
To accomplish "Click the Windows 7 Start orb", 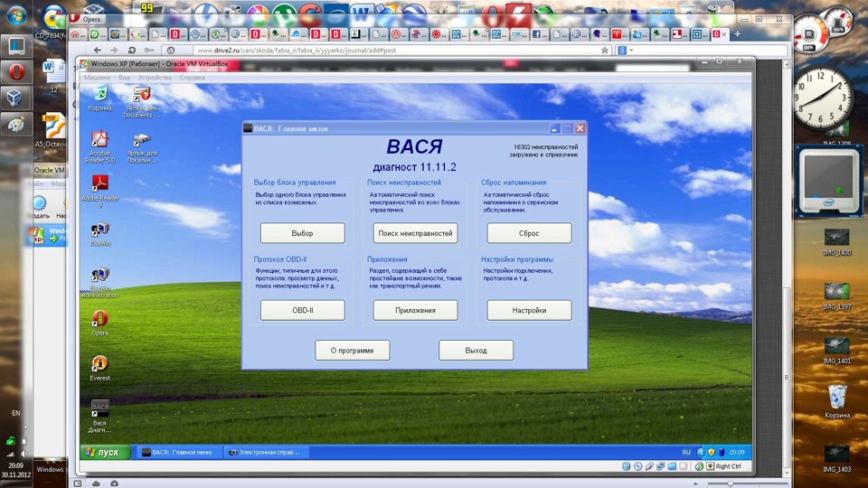I will coord(16,15).
